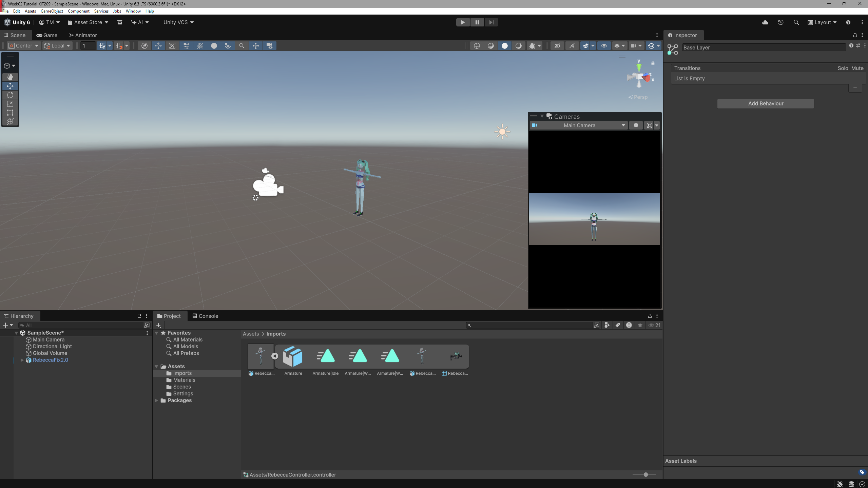
Task: Open the GameObject menu
Action: (52, 11)
